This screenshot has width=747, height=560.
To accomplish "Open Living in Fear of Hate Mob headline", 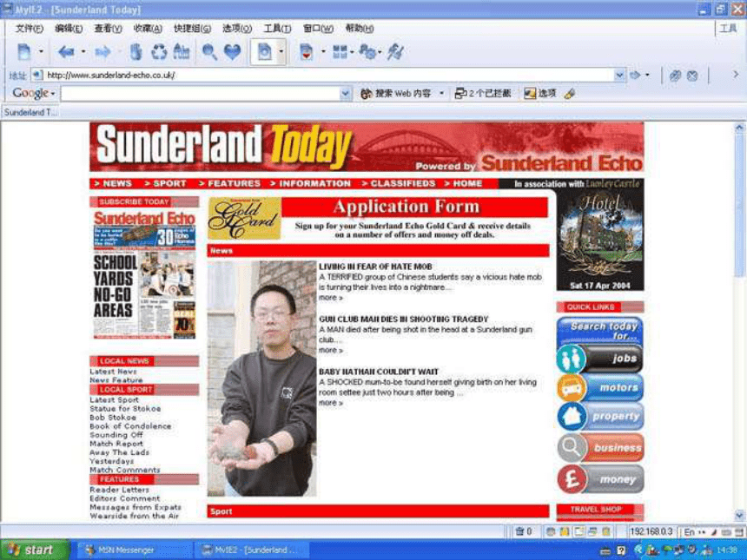I will [x=375, y=267].
